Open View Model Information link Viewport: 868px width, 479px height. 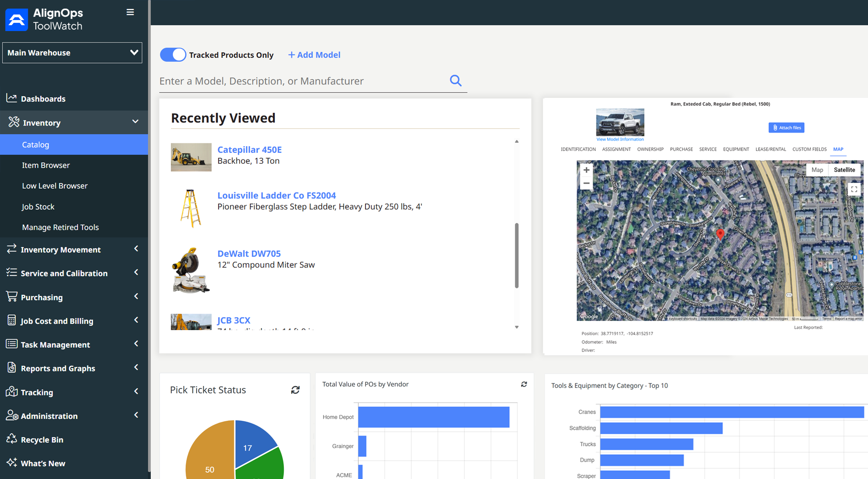[x=620, y=139]
